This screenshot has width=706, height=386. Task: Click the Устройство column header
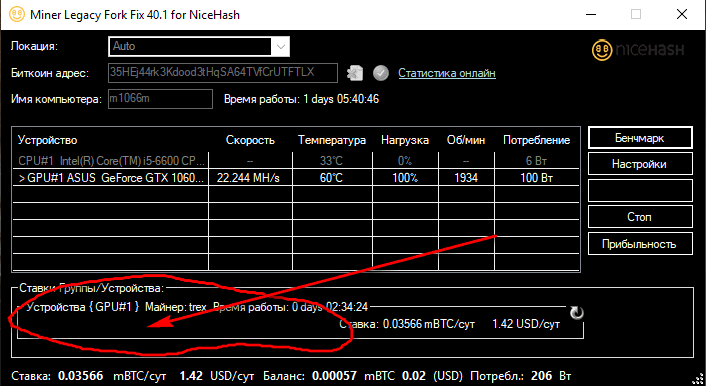(47, 140)
